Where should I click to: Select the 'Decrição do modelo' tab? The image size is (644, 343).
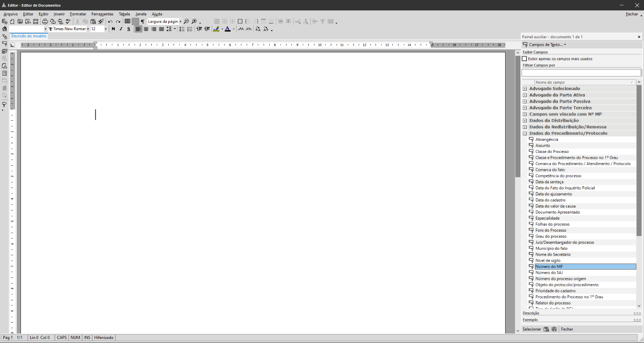point(29,36)
